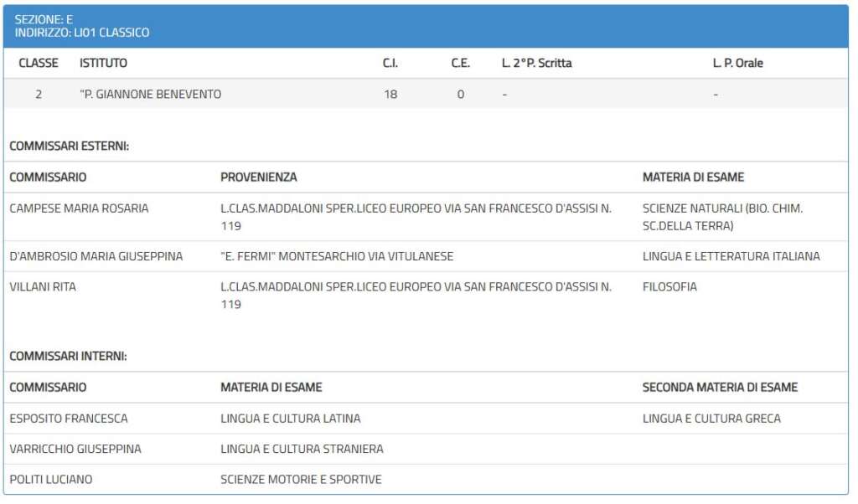
Task: Click the COMMISSARIO header under Commissari Esterni
Action: pos(48,177)
